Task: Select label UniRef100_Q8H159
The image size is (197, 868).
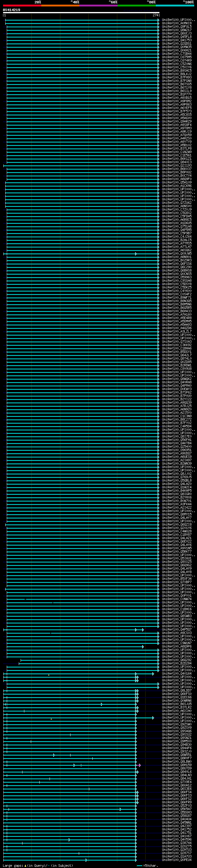Action: (x=177, y=765)
